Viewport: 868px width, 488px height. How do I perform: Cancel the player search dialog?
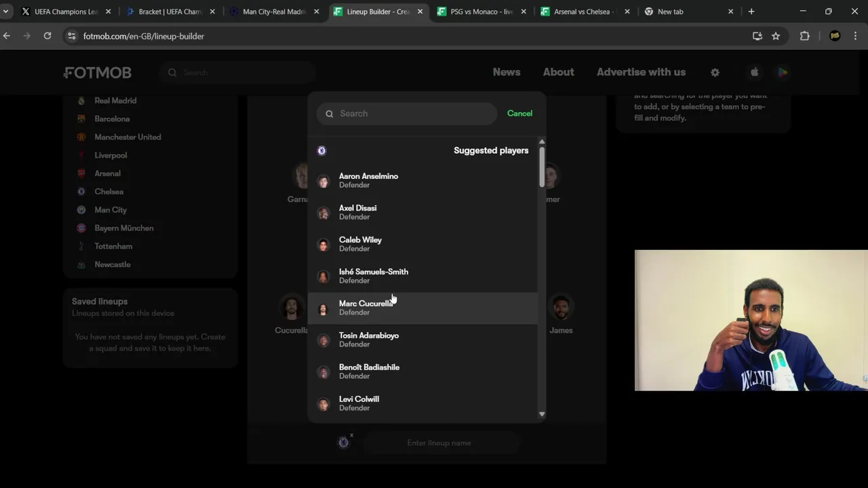(x=519, y=113)
